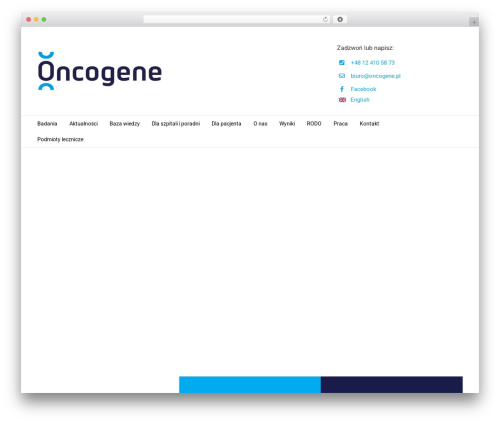Screen dimensions: 500x423
Task: Visit the Facebook link
Action: (363, 89)
